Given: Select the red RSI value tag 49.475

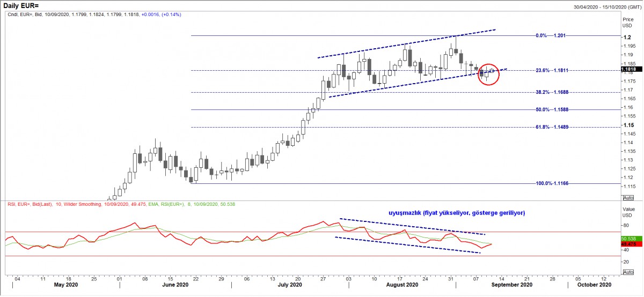Looking at the screenshot, I should click(628, 243).
